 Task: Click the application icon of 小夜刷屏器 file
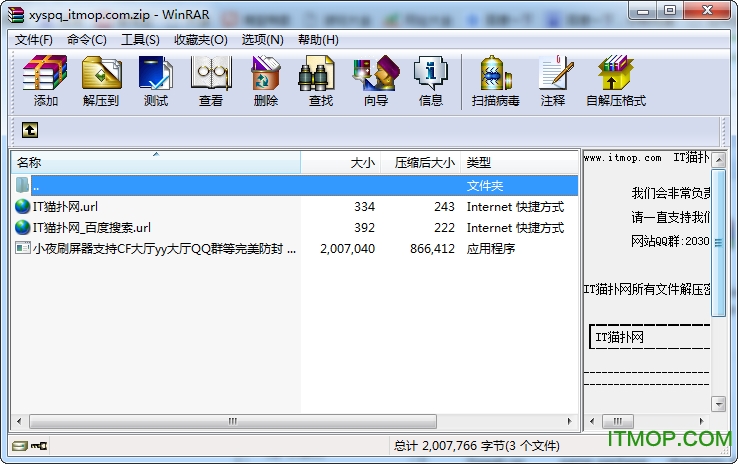[x=23, y=248]
